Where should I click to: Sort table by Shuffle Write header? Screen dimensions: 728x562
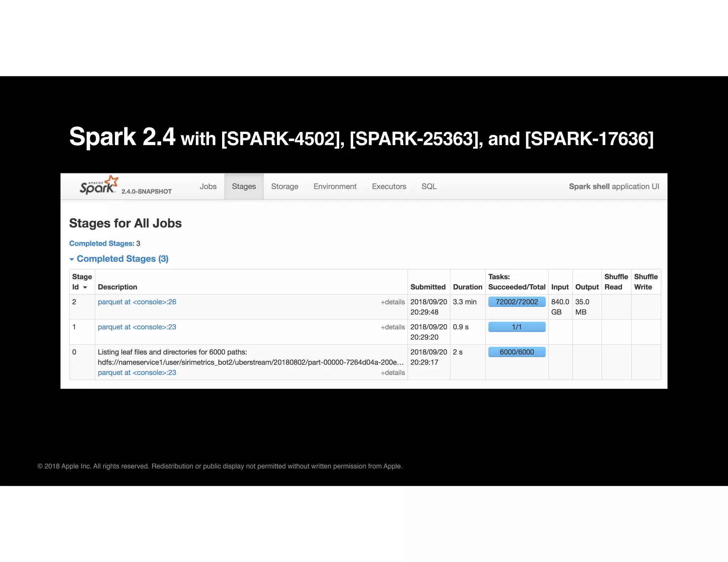(646, 282)
